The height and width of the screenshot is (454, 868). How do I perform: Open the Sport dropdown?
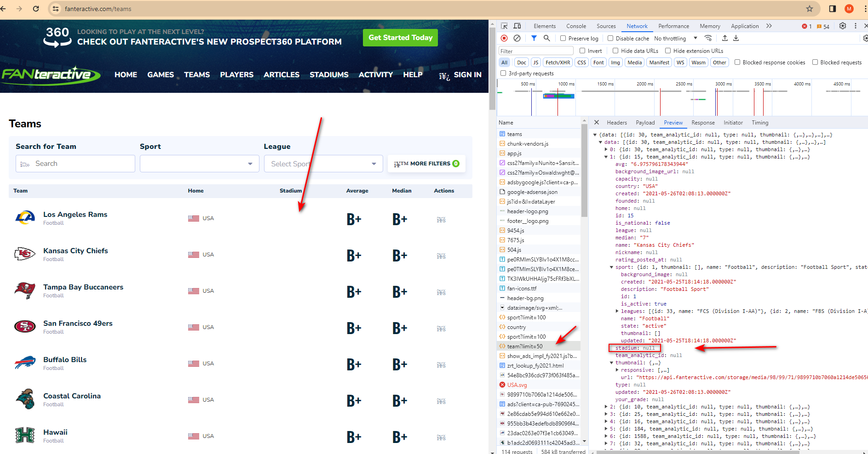point(200,164)
